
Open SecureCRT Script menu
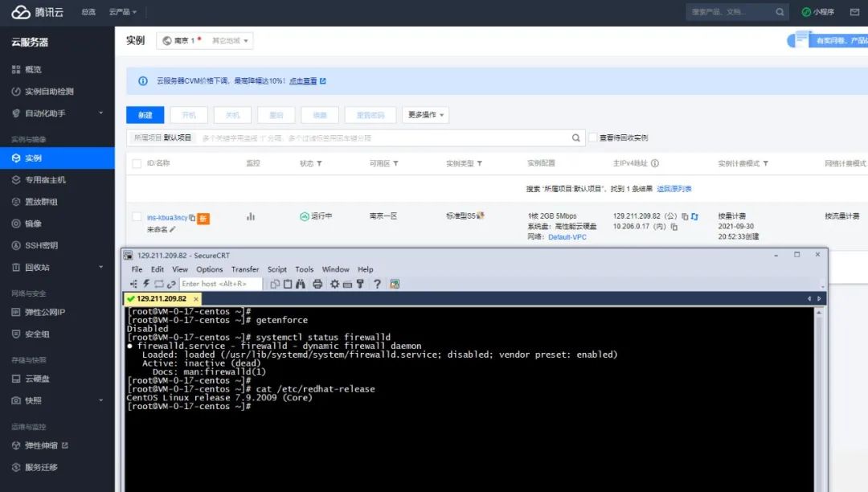276,269
